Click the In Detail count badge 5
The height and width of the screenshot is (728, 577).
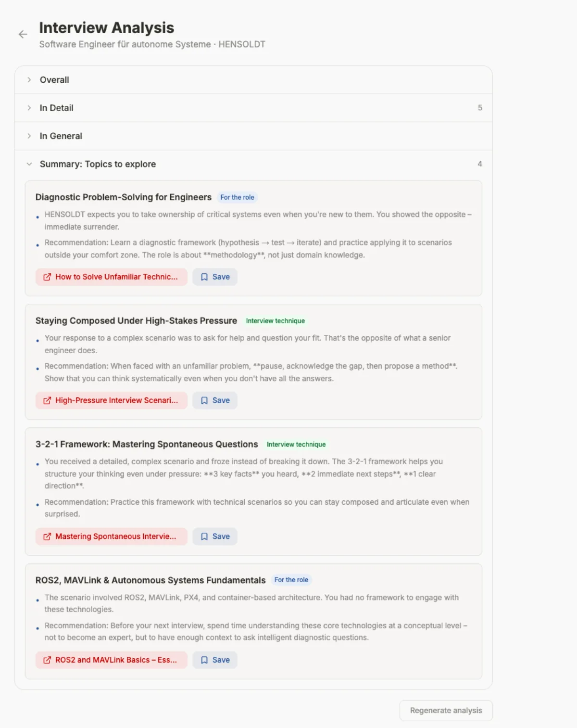(480, 108)
